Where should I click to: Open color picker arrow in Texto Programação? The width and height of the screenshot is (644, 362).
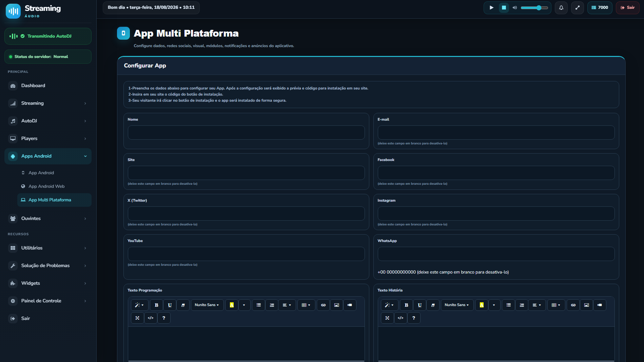(244, 305)
